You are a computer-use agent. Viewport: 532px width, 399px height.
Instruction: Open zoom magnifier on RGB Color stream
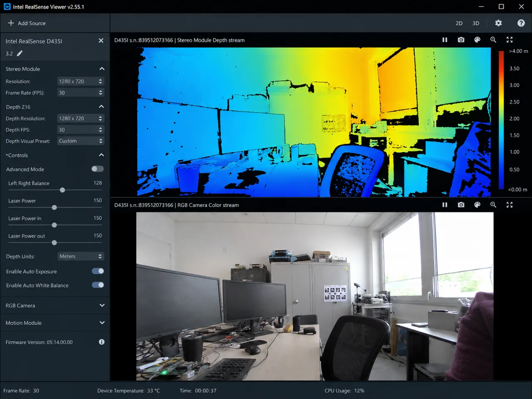[x=493, y=205]
